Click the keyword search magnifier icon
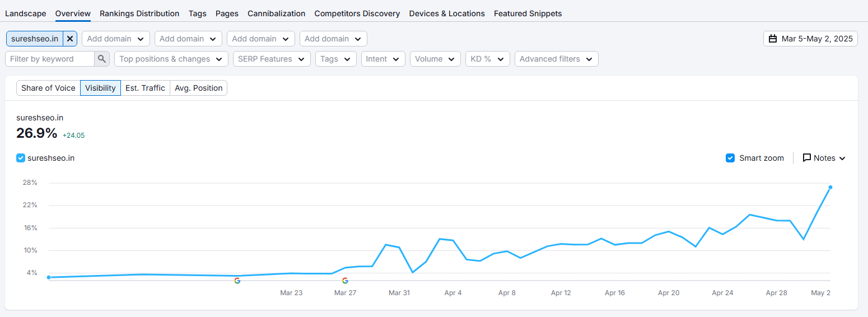The width and height of the screenshot is (868, 317). pyautogui.click(x=102, y=59)
